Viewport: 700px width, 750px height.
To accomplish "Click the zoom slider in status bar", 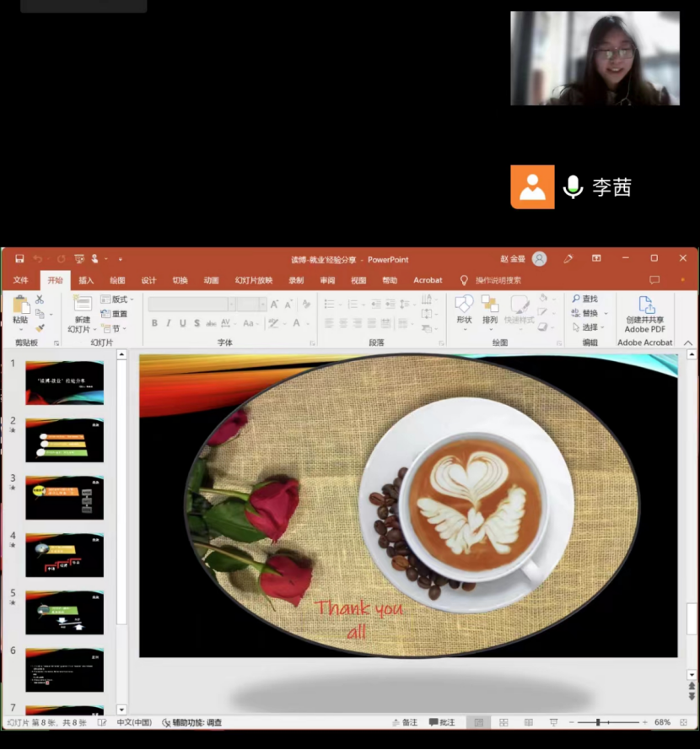I will tap(598, 723).
